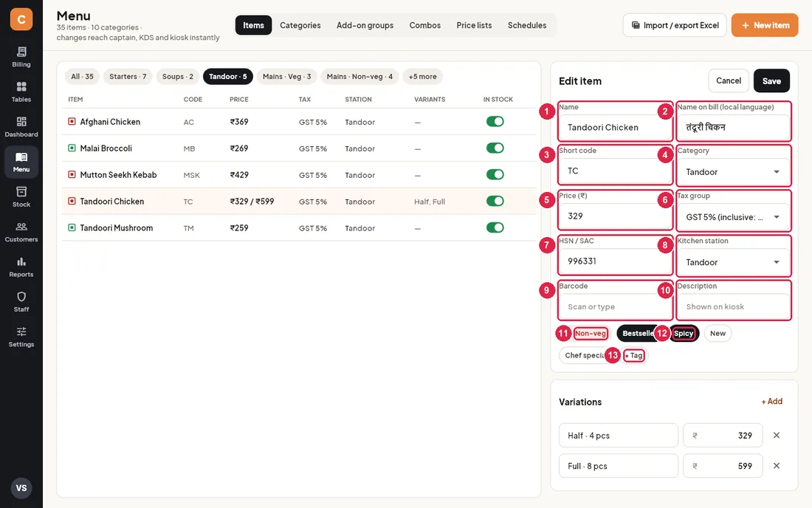Go to Dashboard in sidebar
The image size is (812, 508).
[21, 127]
